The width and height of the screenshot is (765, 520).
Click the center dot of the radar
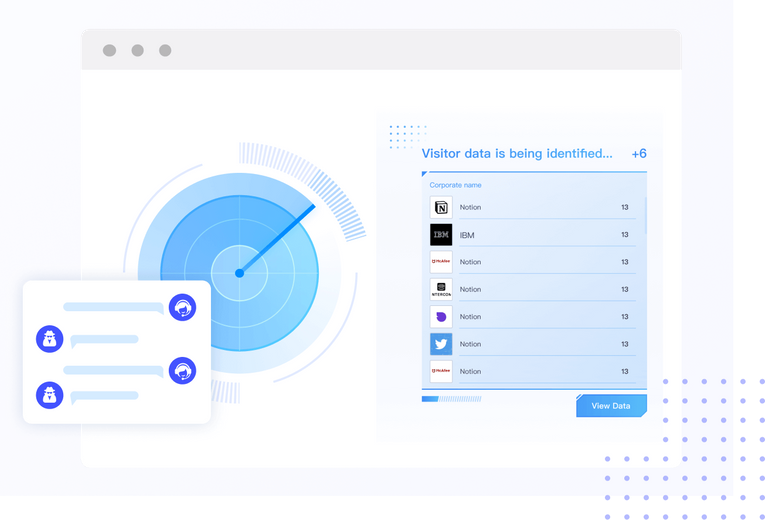[239, 273]
